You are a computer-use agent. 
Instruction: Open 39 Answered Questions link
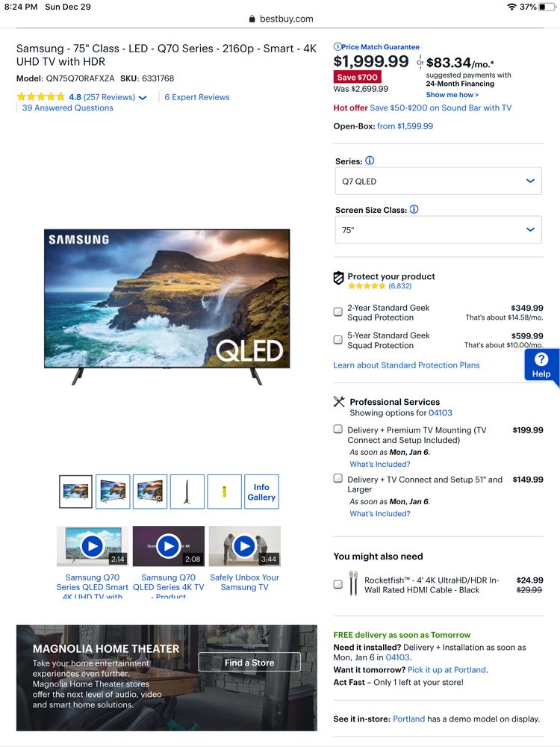pyautogui.click(x=68, y=108)
